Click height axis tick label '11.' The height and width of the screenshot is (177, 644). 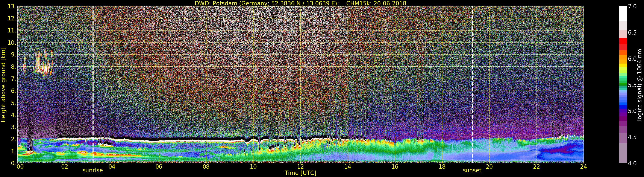pyautogui.click(x=12, y=31)
